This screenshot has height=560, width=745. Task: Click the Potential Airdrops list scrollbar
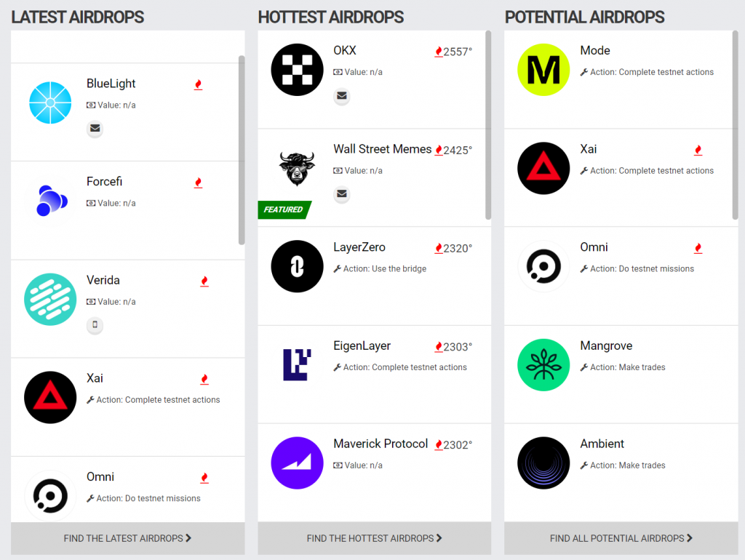735,124
